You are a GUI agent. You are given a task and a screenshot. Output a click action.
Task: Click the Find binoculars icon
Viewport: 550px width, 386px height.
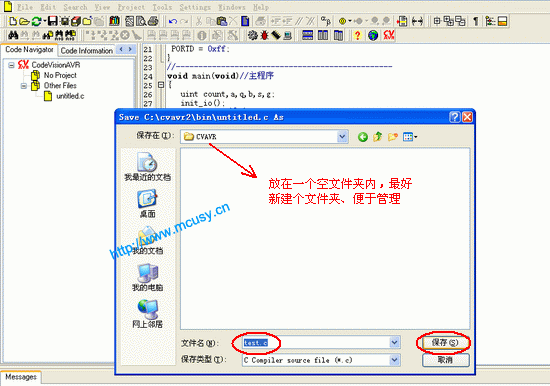click(x=13, y=35)
